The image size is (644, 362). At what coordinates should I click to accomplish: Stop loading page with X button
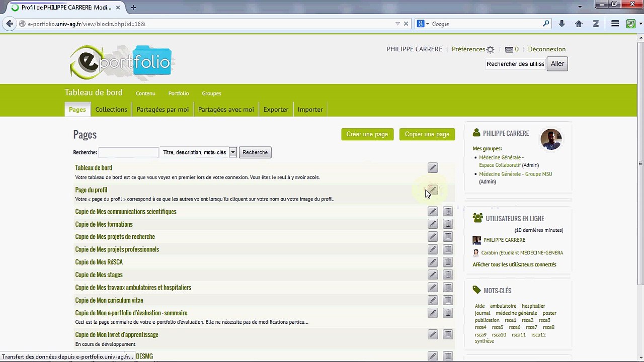point(406,24)
